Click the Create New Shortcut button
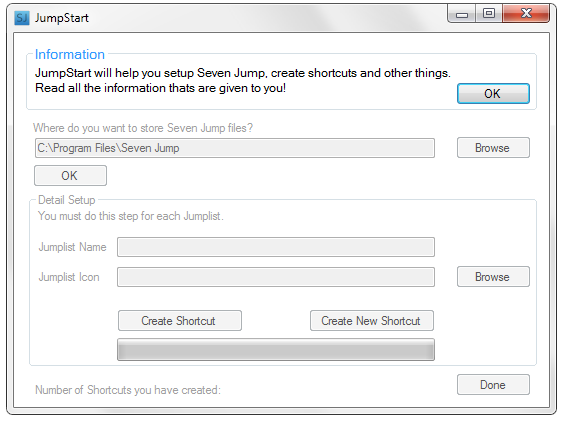Screen dimensions: 561x421 (372, 321)
